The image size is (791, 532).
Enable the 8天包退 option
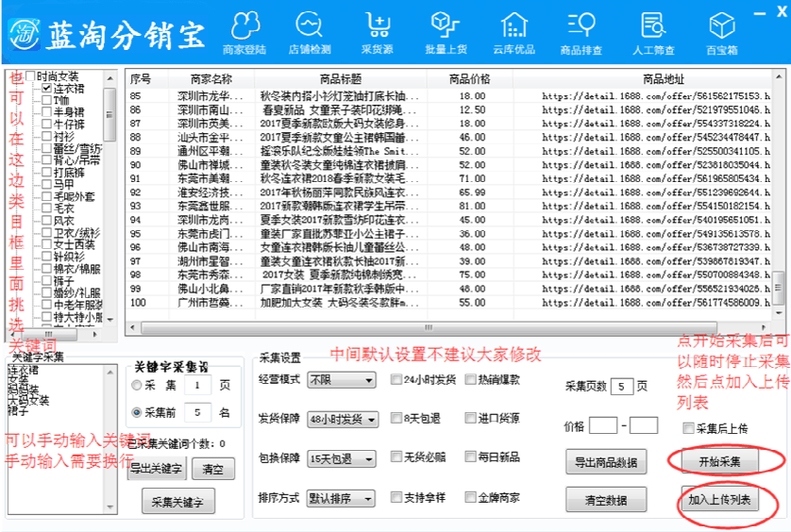coord(396,418)
